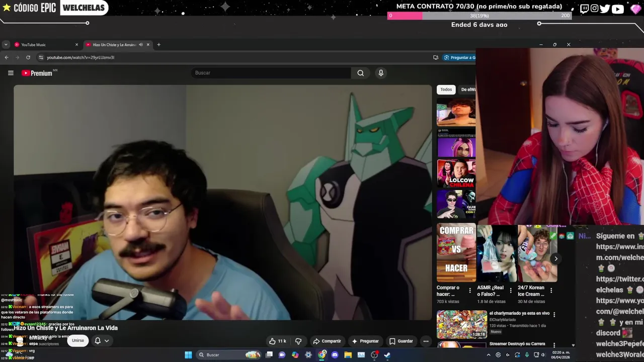Viewport: 644px width, 362px height.
Task: Join the channel with Unirse button
Action: (x=78, y=340)
